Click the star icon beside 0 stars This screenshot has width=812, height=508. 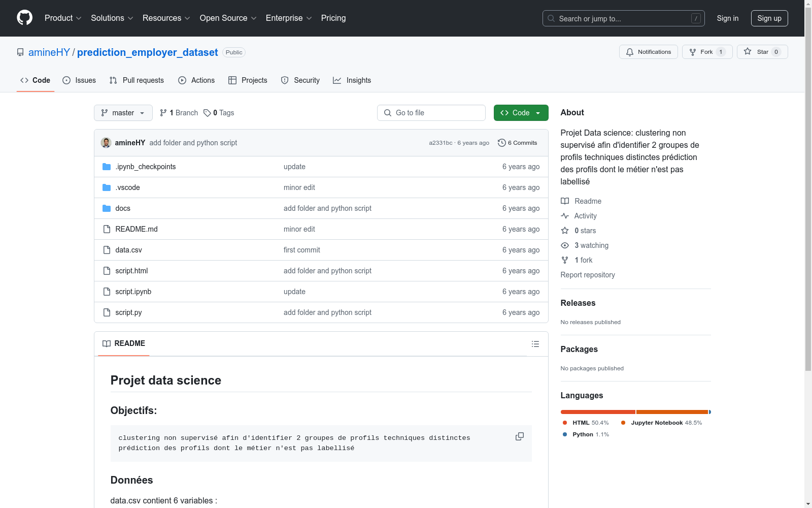[x=565, y=231]
